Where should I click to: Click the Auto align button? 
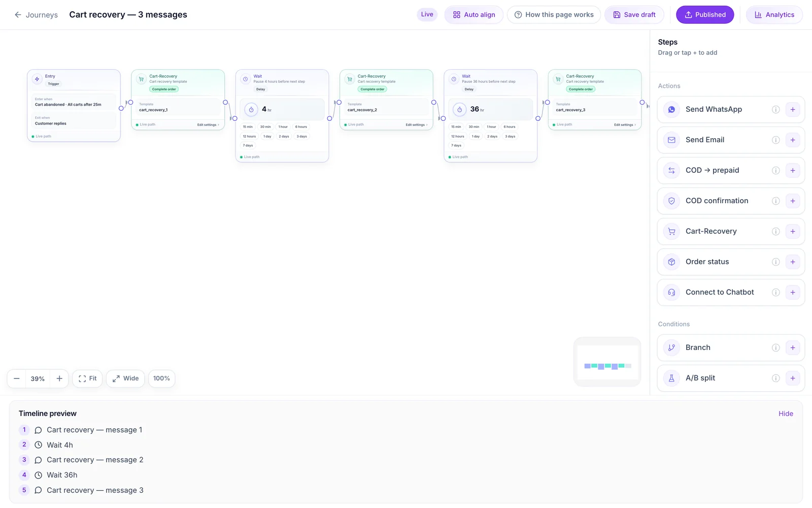(473, 15)
